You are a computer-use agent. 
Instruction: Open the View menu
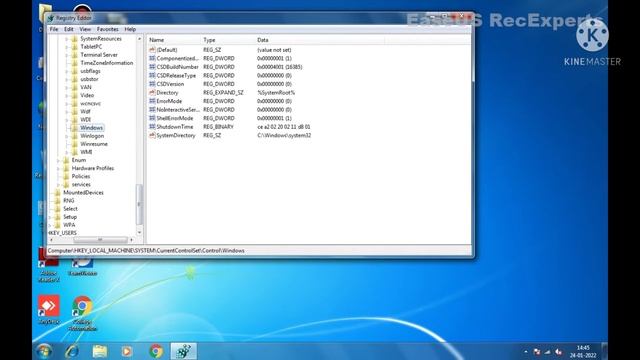pyautogui.click(x=85, y=29)
